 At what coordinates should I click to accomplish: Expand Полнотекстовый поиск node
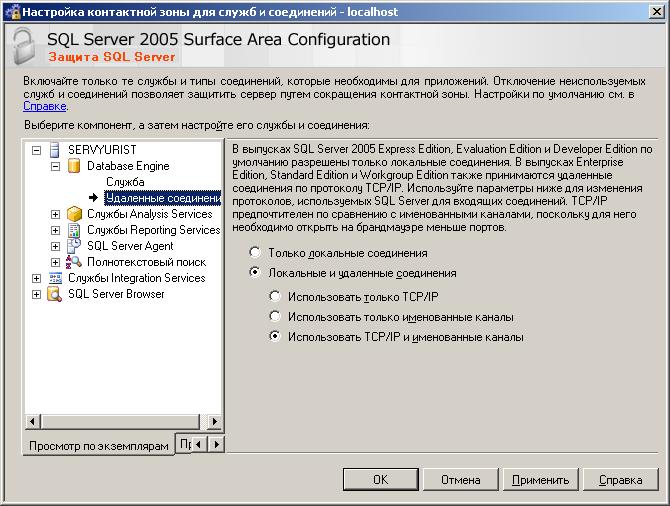tap(56, 262)
